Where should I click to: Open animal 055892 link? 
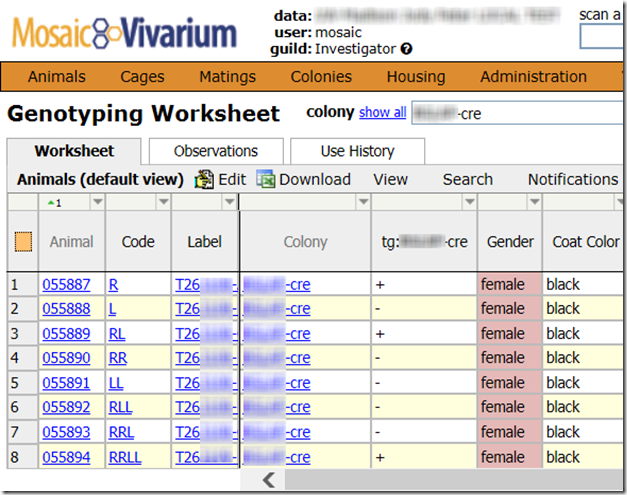pos(66,407)
